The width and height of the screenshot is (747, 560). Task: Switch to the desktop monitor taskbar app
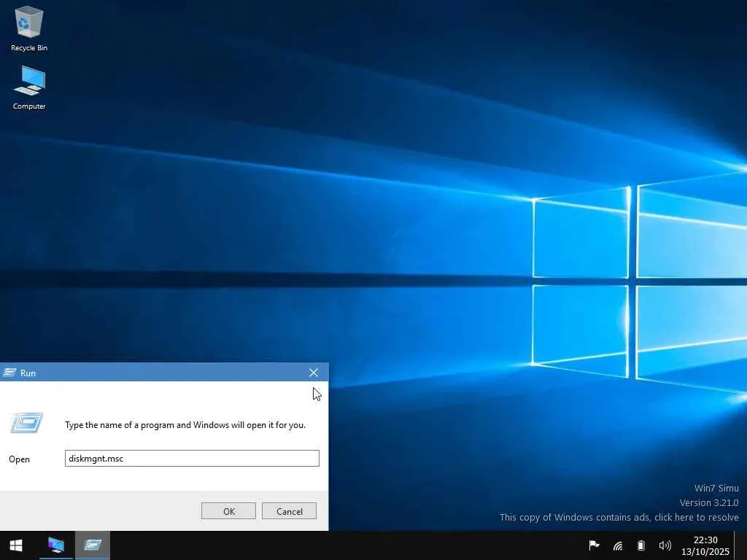click(55, 545)
